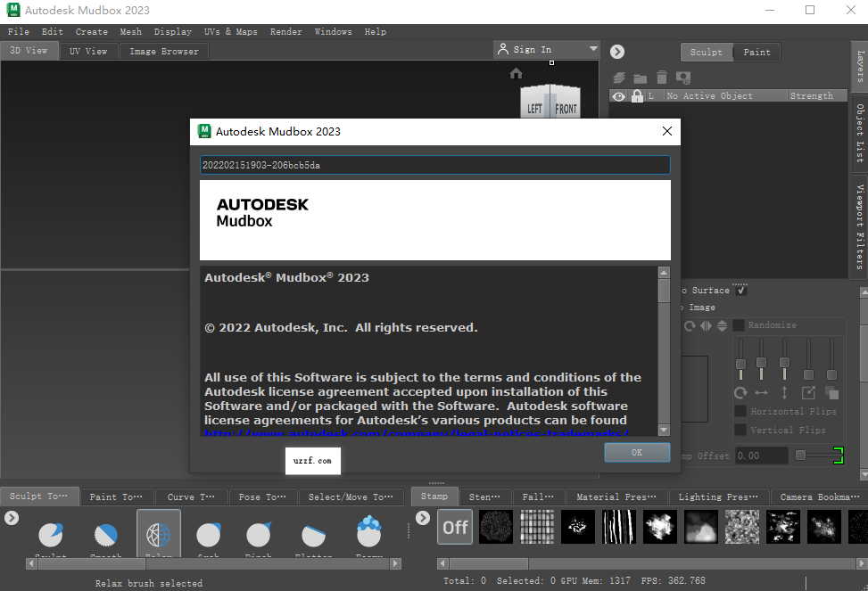
Task: Toggle the layer visibility eye icon
Action: coord(618,95)
